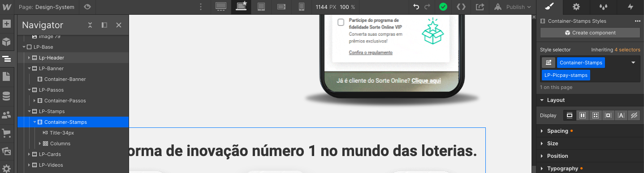Viewport: 644px width, 173px height.
Task: Open the site Settings gear in sidebar
Action: 6,168
